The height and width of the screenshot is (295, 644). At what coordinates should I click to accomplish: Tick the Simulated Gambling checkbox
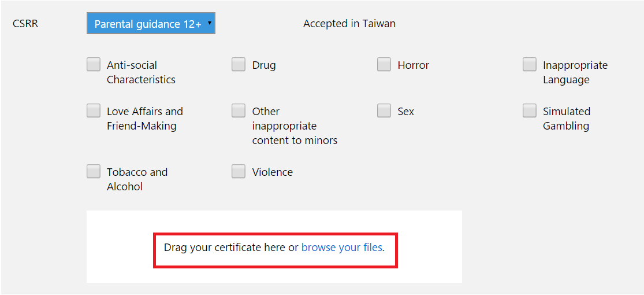530,110
